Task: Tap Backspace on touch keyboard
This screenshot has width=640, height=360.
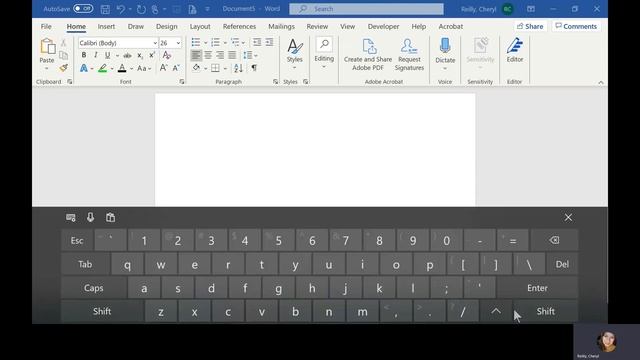Action: 554,240
